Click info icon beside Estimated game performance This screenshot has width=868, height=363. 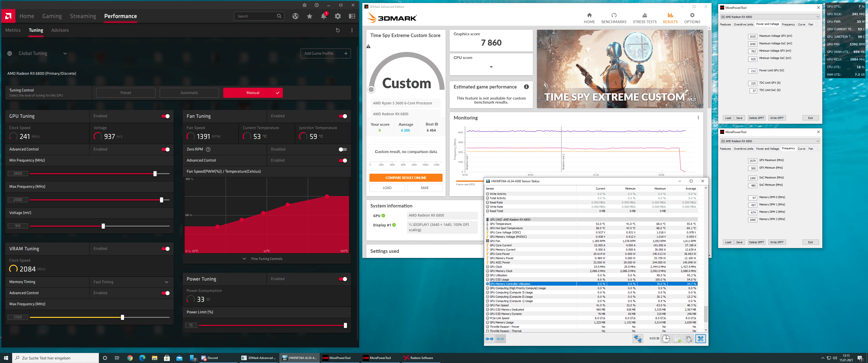[x=526, y=87]
